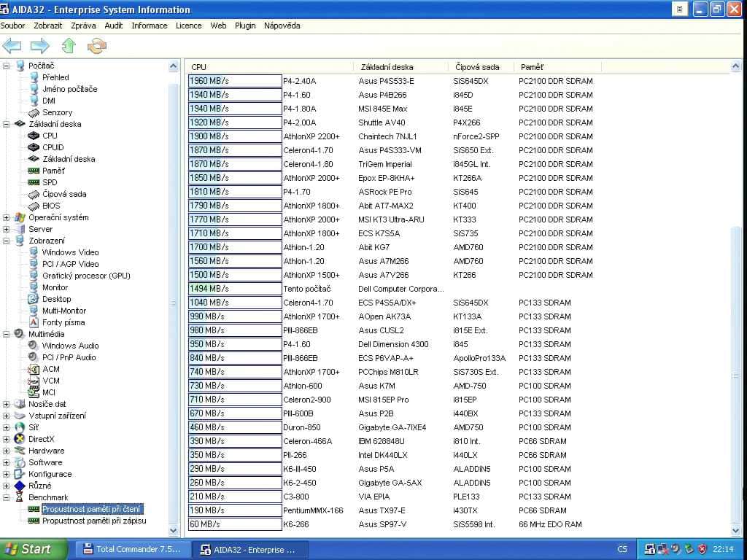747x560 pixels.
Task: Open the VCM codec icon
Action: (34, 381)
